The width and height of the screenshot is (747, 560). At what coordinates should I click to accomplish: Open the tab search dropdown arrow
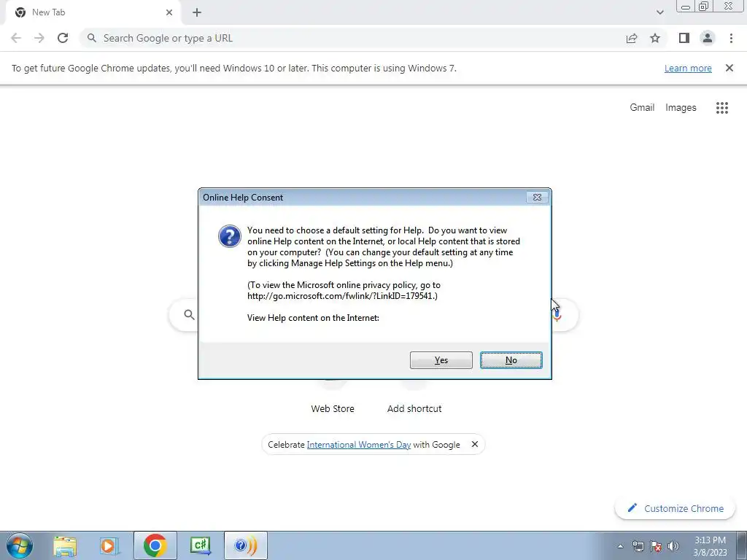659,12
